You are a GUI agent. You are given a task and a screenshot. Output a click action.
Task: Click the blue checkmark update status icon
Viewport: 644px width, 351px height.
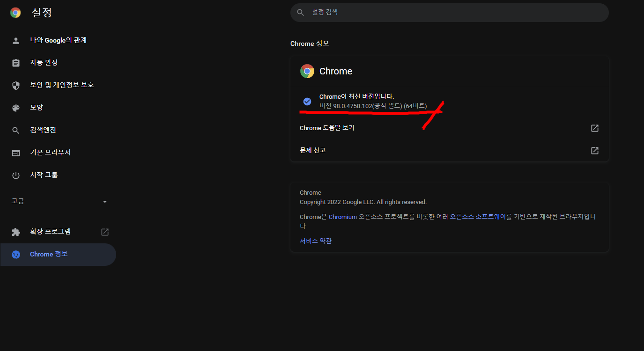[x=307, y=102]
